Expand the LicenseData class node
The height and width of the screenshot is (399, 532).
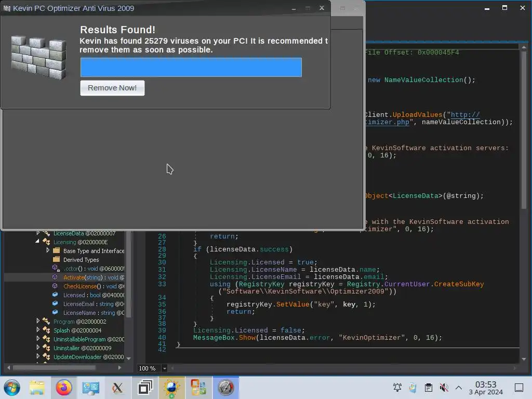click(38, 233)
